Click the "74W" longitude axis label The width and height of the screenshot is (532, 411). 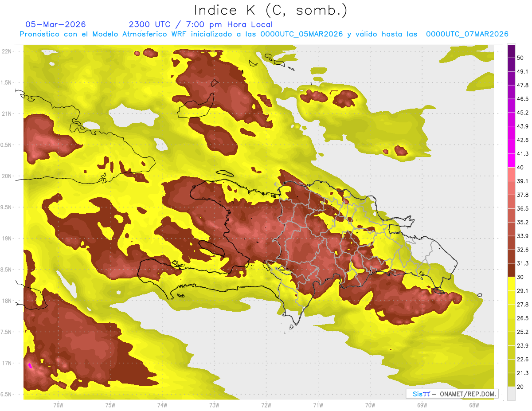(x=162, y=405)
